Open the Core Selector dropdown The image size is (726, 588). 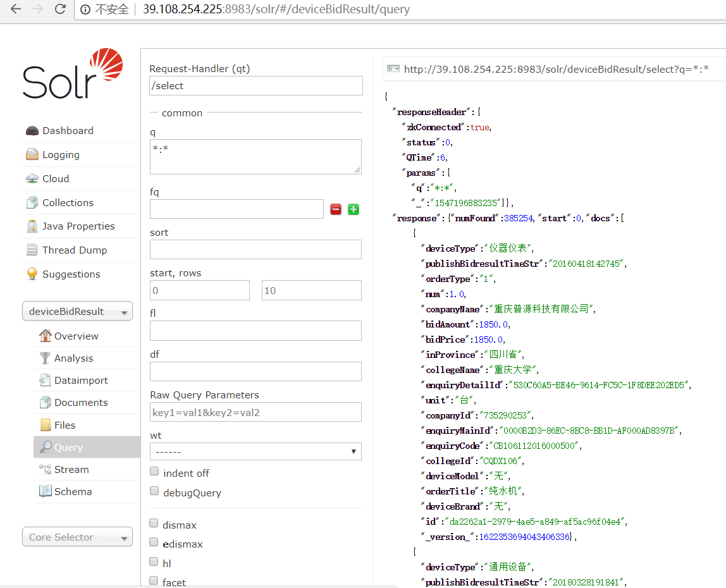click(77, 537)
